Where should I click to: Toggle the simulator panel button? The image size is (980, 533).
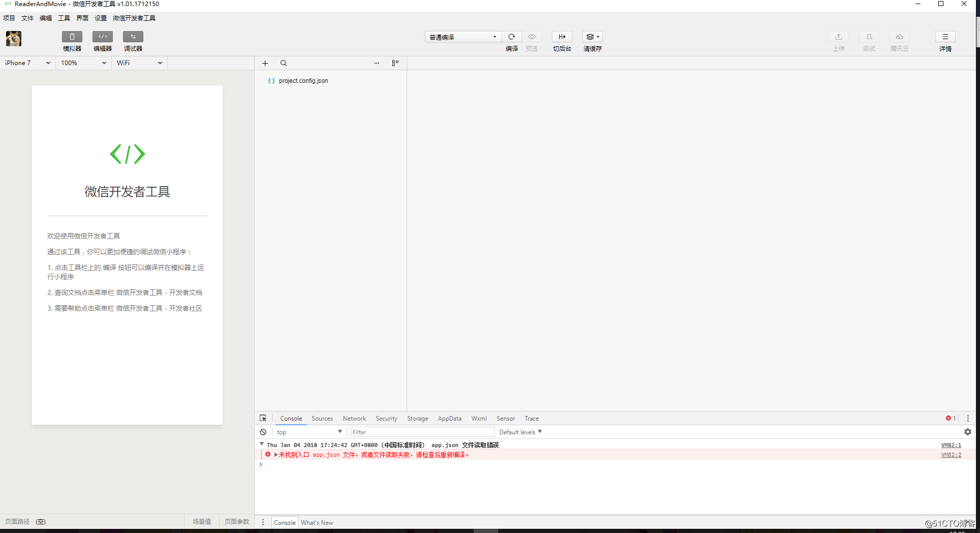[x=72, y=37]
